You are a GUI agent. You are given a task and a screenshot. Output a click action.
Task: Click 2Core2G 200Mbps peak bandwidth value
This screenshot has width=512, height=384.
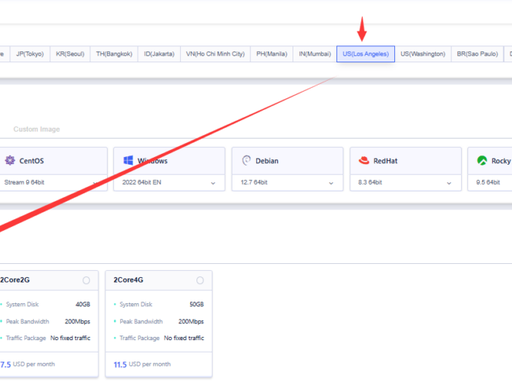[x=77, y=322]
